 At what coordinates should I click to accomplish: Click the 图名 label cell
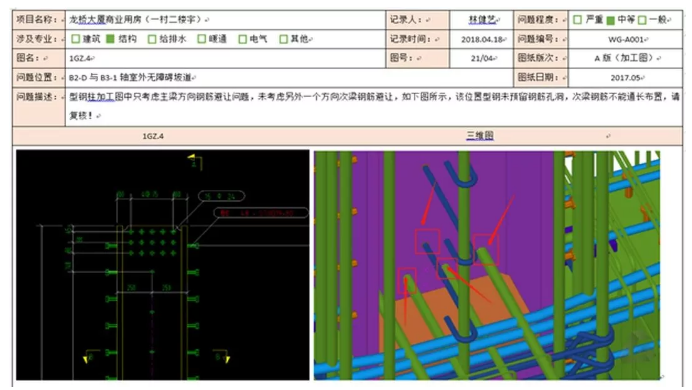(x=39, y=58)
